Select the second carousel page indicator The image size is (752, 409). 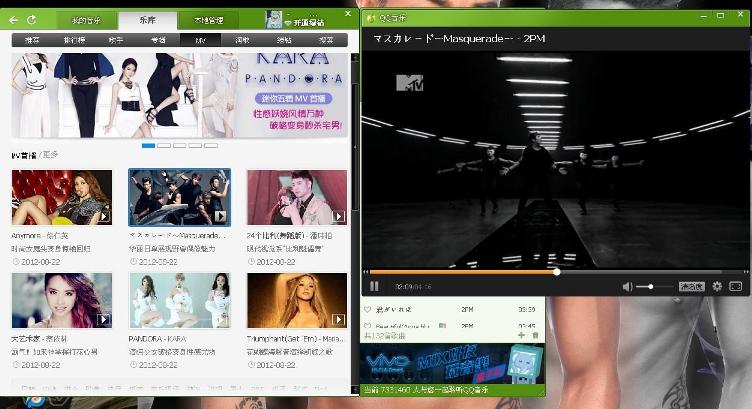coord(164,145)
